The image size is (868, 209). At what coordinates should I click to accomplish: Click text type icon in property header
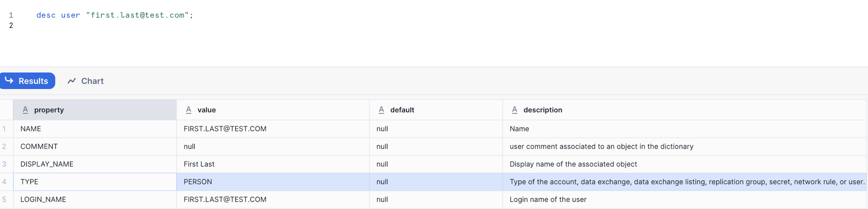tap(25, 110)
